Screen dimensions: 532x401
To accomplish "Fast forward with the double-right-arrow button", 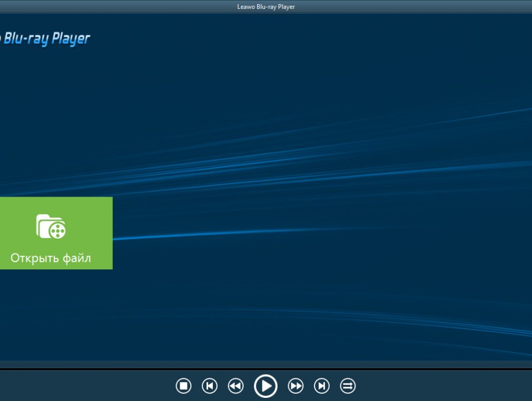I will [x=295, y=386].
